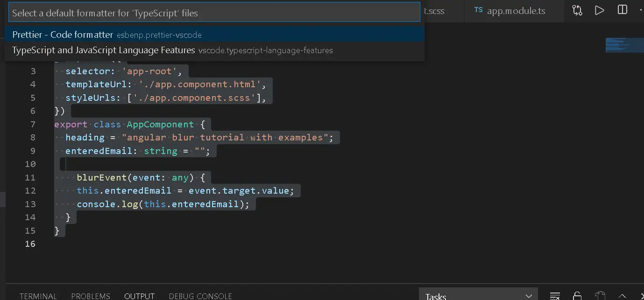Click the export class AppComponent line

point(129,125)
